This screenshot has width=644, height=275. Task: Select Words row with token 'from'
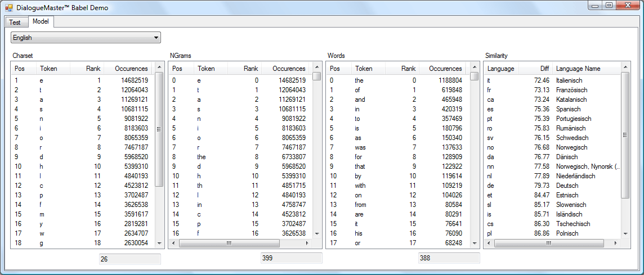(399, 205)
